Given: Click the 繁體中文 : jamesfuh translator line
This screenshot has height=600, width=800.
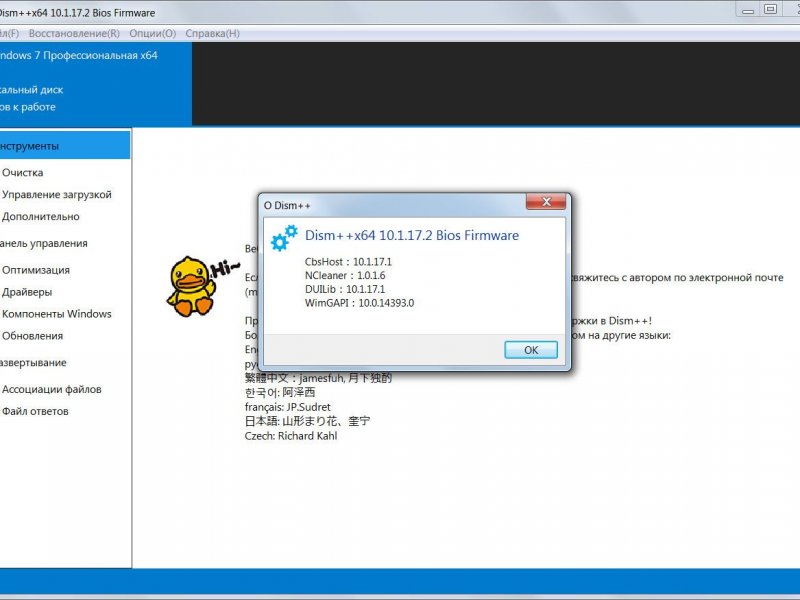Looking at the screenshot, I should click(x=318, y=378).
